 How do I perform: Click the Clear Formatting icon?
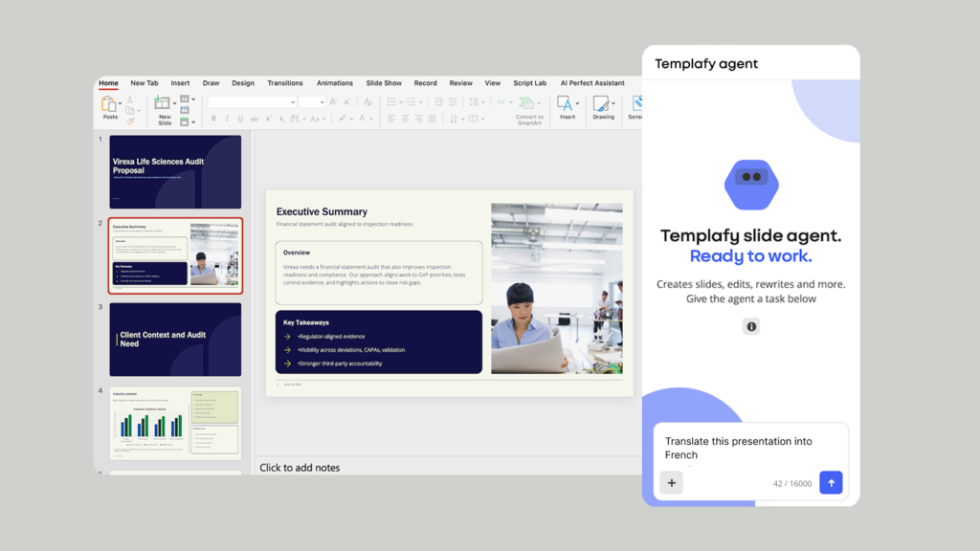(368, 101)
